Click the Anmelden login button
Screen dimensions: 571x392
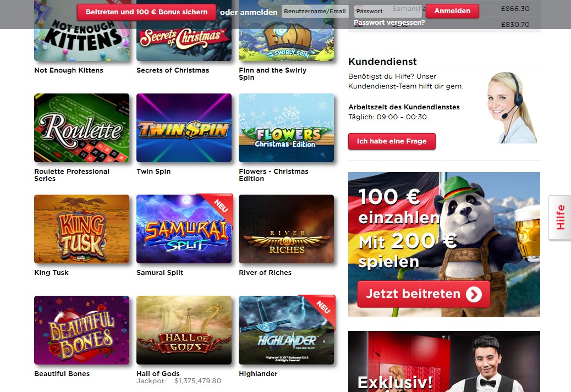point(452,11)
